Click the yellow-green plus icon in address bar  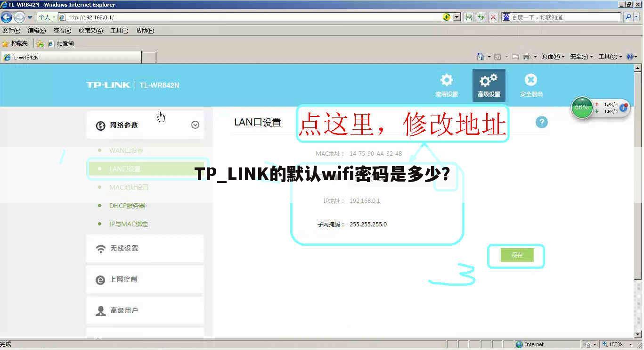click(x=447, y=17)
